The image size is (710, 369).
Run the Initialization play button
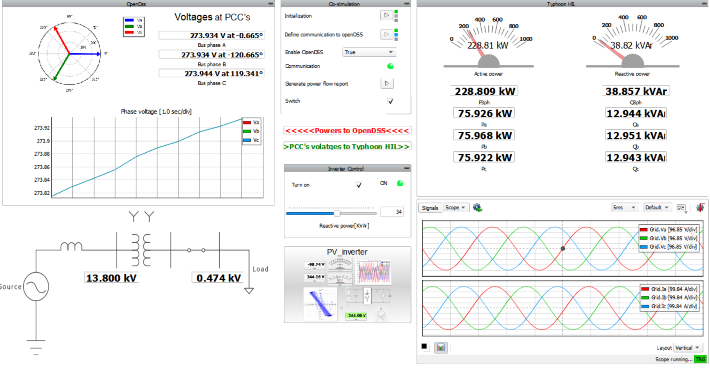coord(386,16)
